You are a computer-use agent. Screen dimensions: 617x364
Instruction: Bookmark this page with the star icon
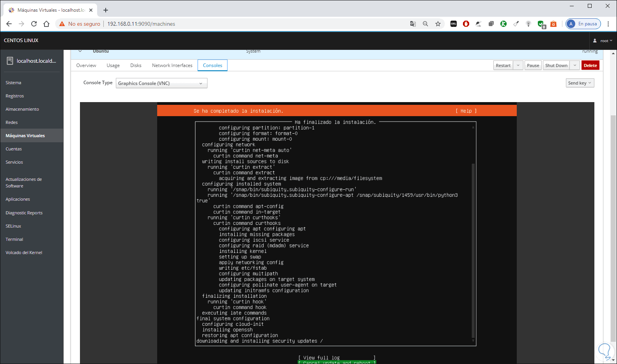(438, 24)
